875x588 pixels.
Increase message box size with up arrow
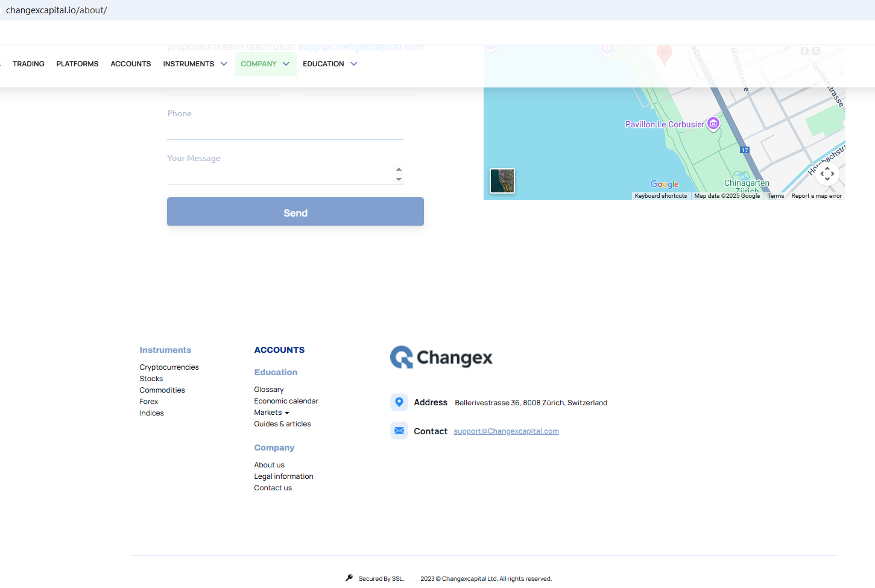click(399, 169)
